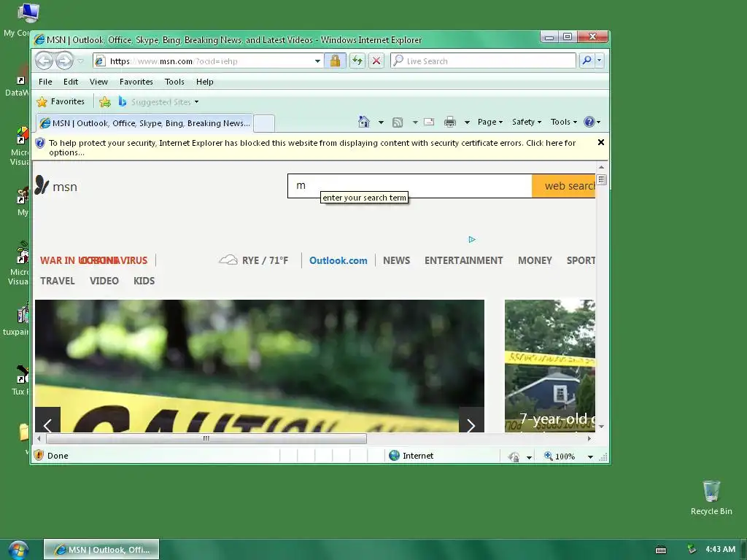The image size is (747, 560).
Task: Select the MSN browser tab
Action: (x=145, y=123)
